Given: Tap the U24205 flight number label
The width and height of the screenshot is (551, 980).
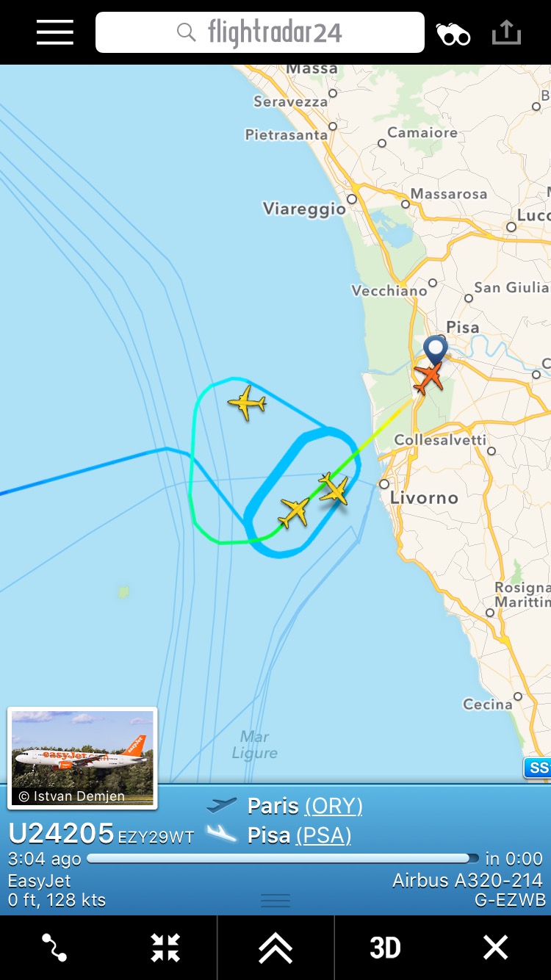Looking at the screenshot, I should pos(61,834).
